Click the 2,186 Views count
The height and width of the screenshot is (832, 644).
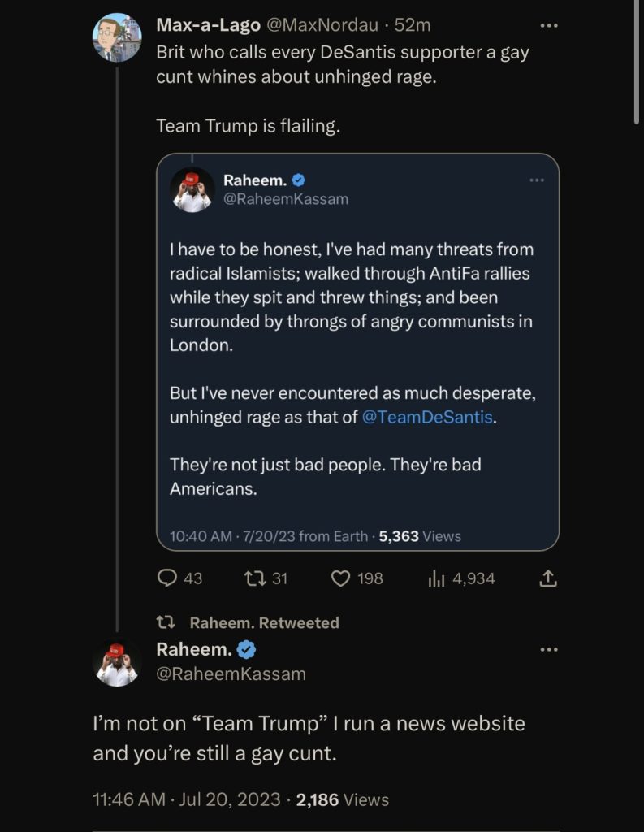(x=342, y=799)
